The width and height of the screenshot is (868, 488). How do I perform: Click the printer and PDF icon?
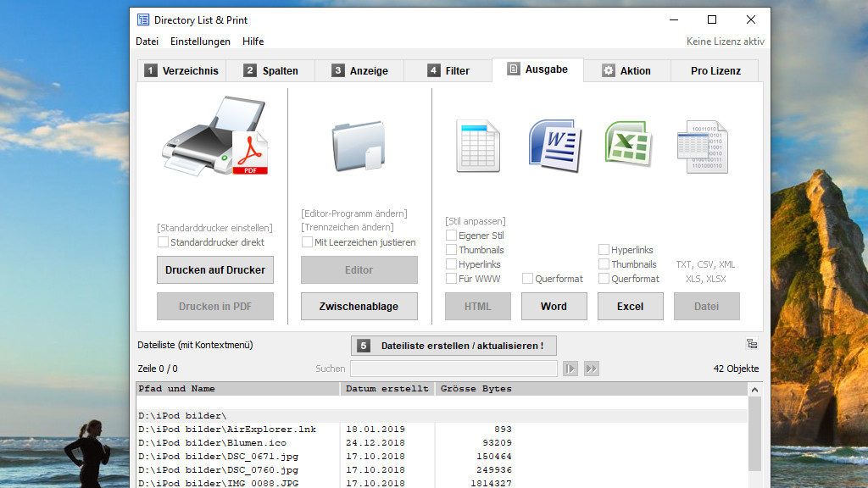215,136
